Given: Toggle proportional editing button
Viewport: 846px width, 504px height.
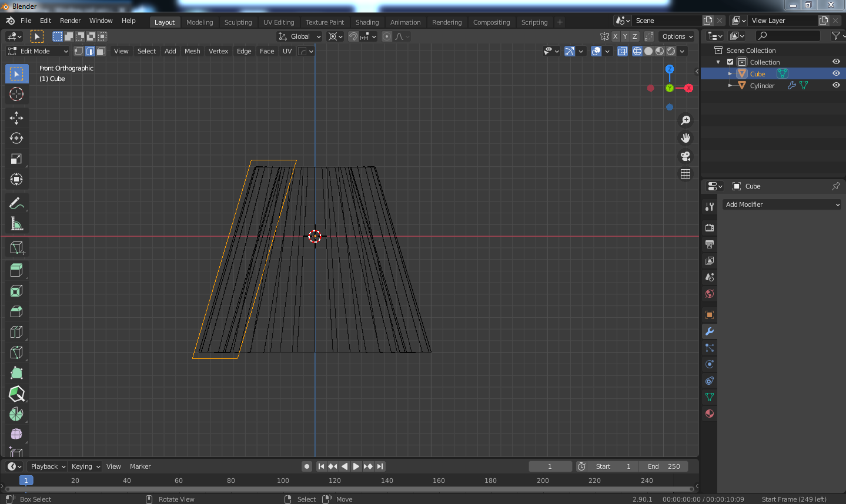Looking at the screenshot, I should tap(387, 36).
